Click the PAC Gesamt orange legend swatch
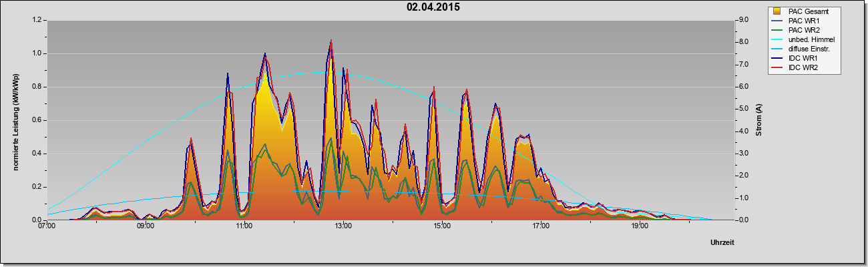The height and width of the screenshot is (267, 868). 777,11
